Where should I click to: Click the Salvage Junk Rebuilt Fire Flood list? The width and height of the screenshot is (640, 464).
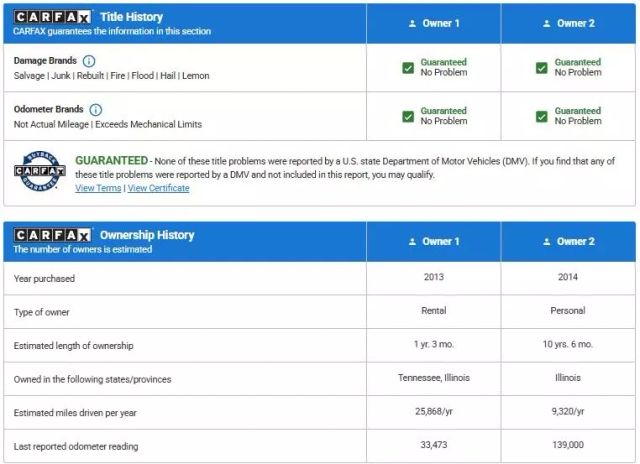[111, 76]
